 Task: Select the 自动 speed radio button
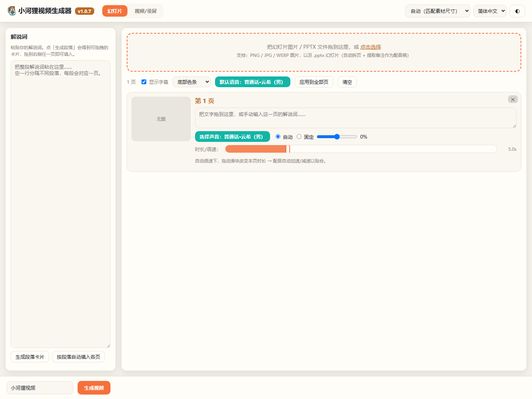(x=278, y=137)
